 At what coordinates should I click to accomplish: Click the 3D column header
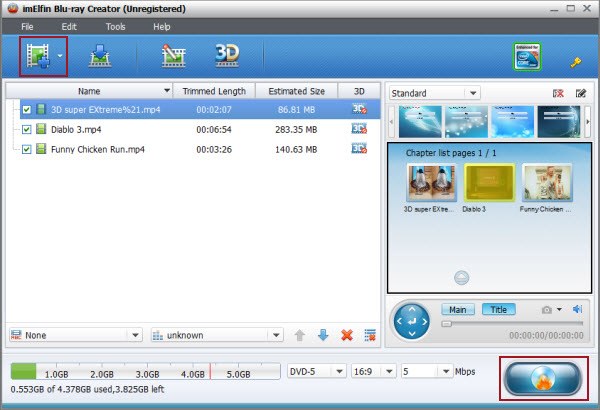point(359,91)
